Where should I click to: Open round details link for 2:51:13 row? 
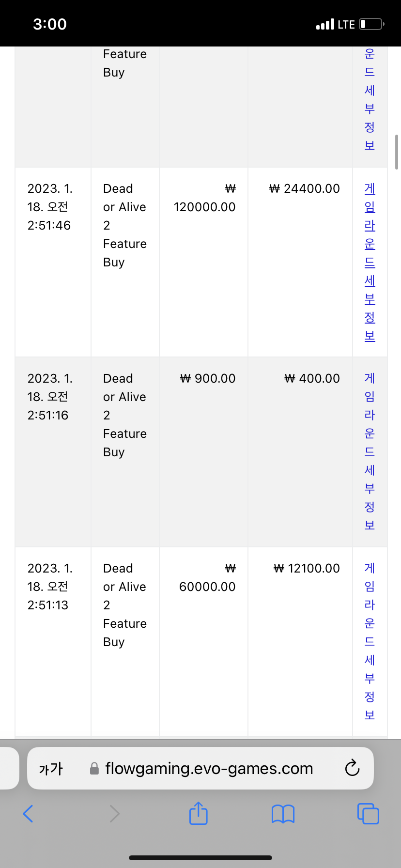370,642
